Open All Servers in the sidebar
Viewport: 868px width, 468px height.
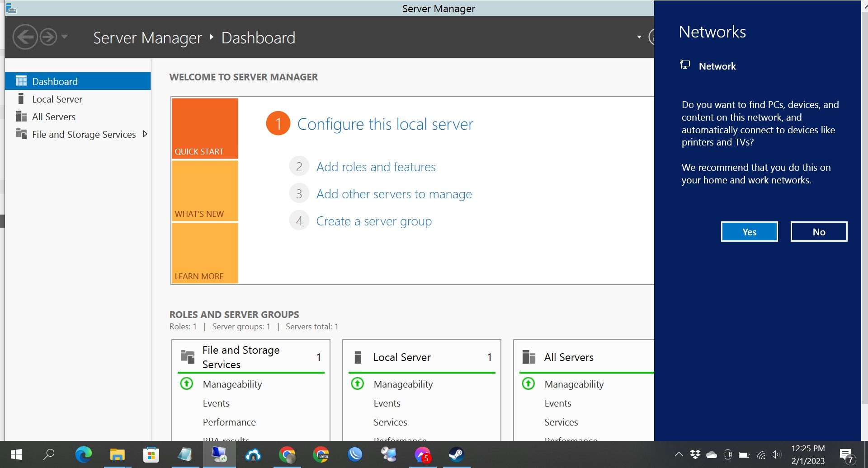78,117
